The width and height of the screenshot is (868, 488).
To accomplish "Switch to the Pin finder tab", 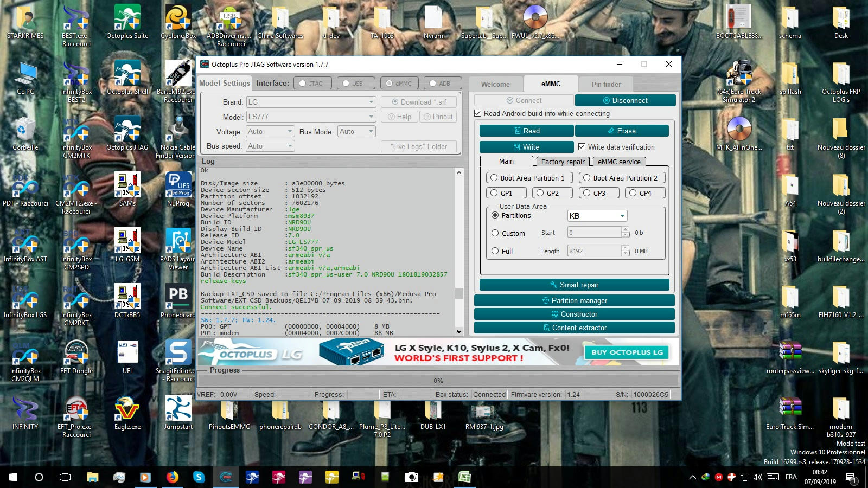I will click(606, 84).
